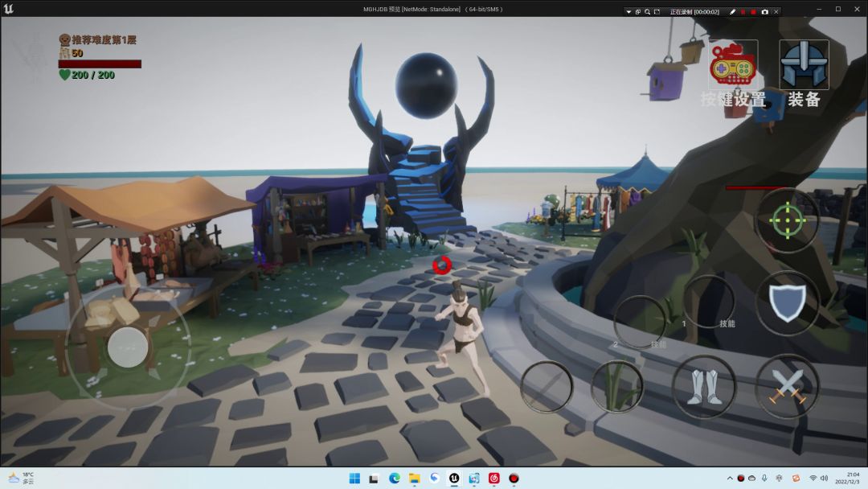Viewport: 868px width, 489px height.
Task: Tap the green crosshair target-lock button
Action: 787,220
